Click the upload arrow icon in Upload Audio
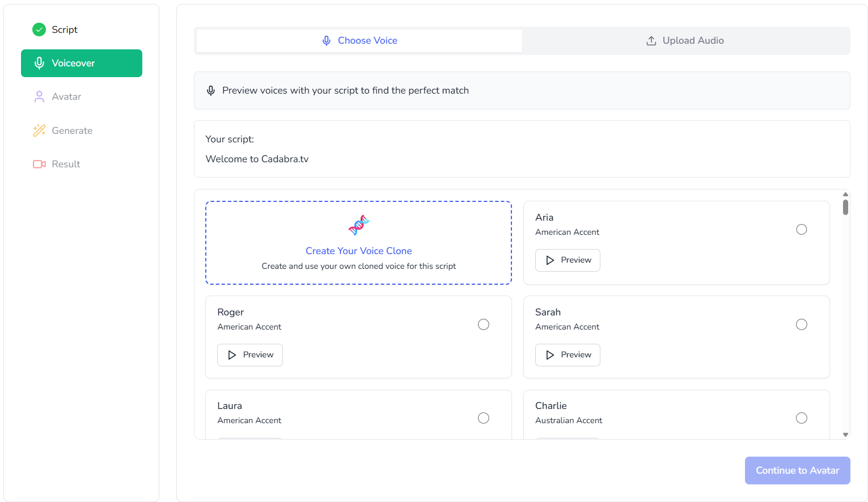 click(x=651, y=41)
